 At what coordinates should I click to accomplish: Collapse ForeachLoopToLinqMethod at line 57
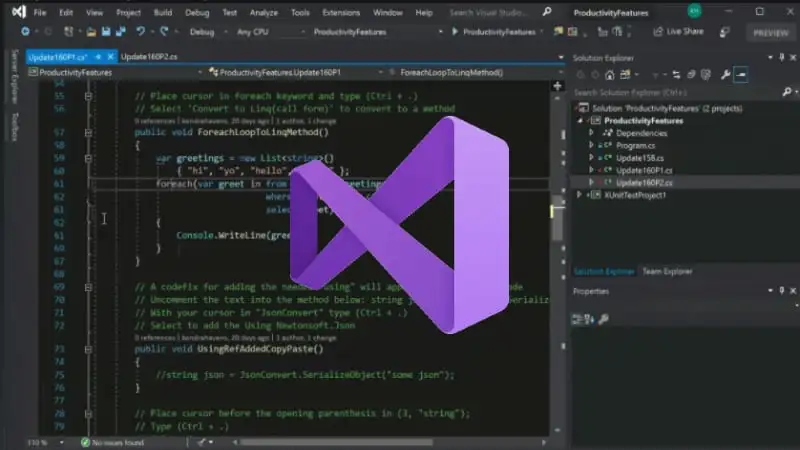tap(88, 133)
